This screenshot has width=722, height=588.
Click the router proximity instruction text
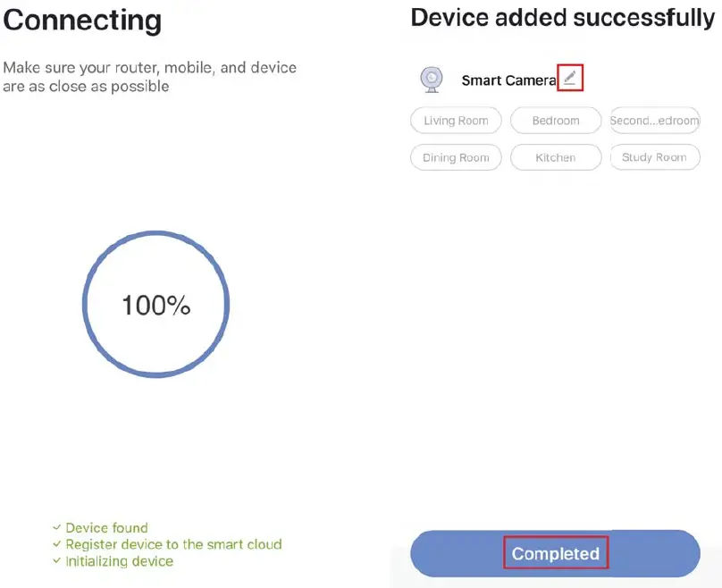(x=149, y=77)
